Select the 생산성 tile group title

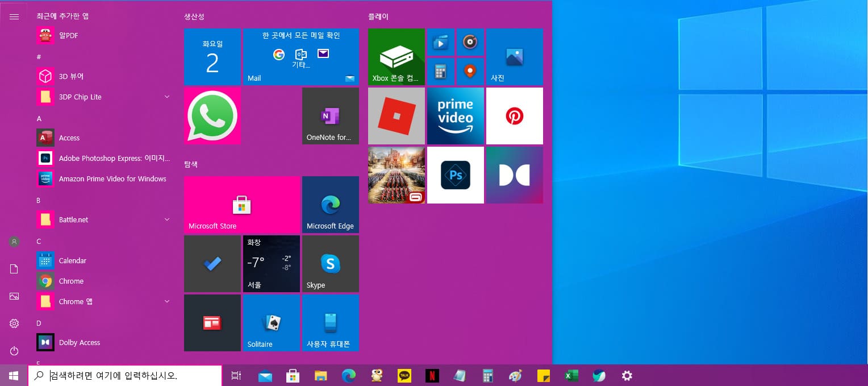click(x=194, y=16)
